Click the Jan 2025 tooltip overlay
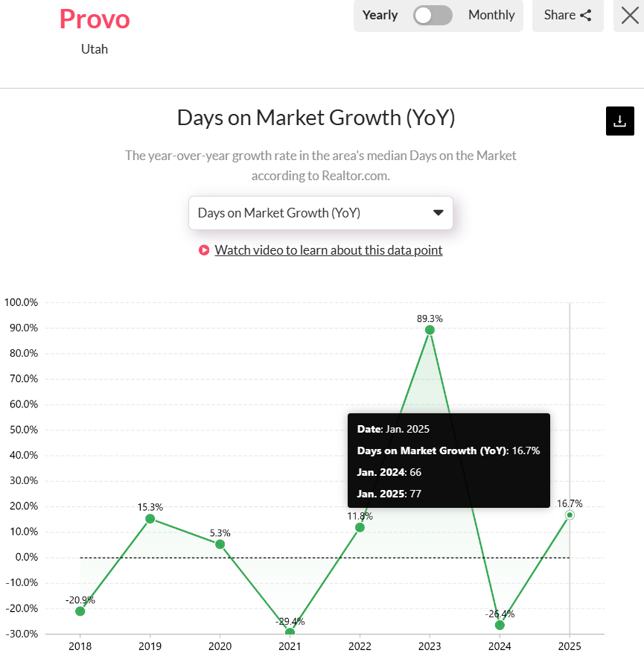This screenshot has height=659, width=644. (x=448, y=460)
